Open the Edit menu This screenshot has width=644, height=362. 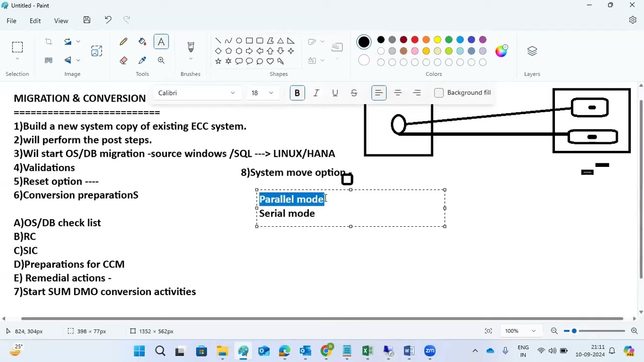[x=35, y=21]
